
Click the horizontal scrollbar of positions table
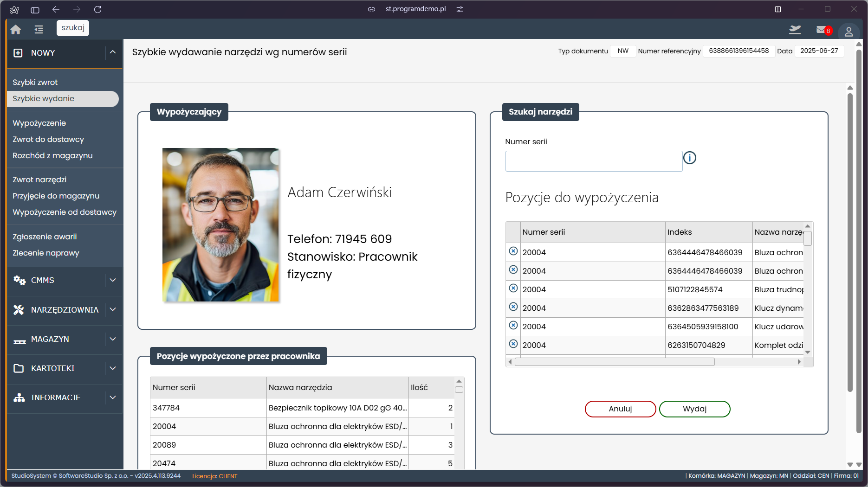[615, 362]
